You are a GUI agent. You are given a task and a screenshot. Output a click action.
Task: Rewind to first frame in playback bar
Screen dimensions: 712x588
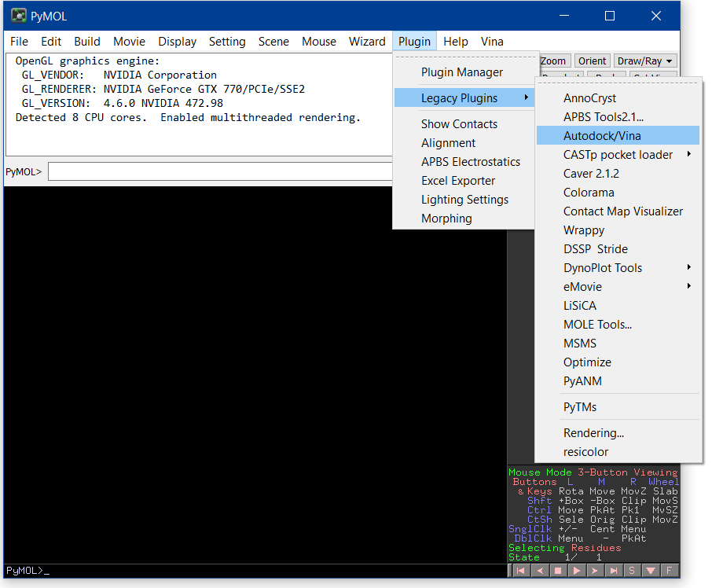tap(521, 571)
